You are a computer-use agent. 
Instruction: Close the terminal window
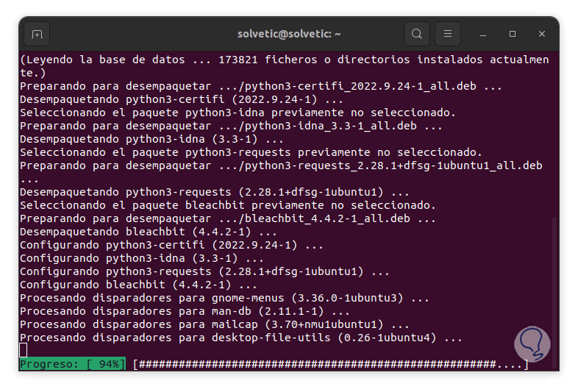point(542,34)
